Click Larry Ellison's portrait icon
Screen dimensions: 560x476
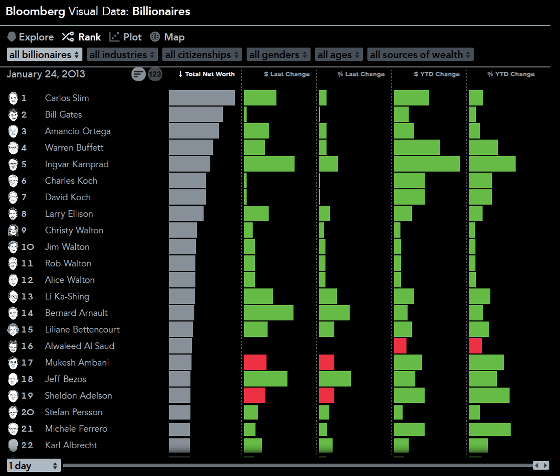(x=13, y=214)
